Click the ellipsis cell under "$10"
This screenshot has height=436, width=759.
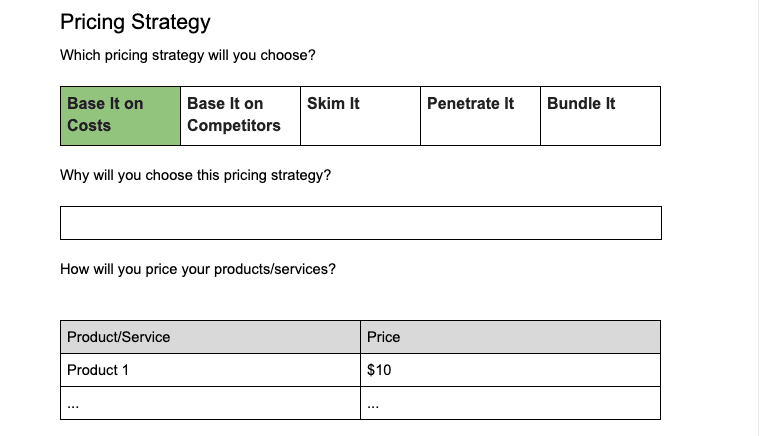click(510, 403)
